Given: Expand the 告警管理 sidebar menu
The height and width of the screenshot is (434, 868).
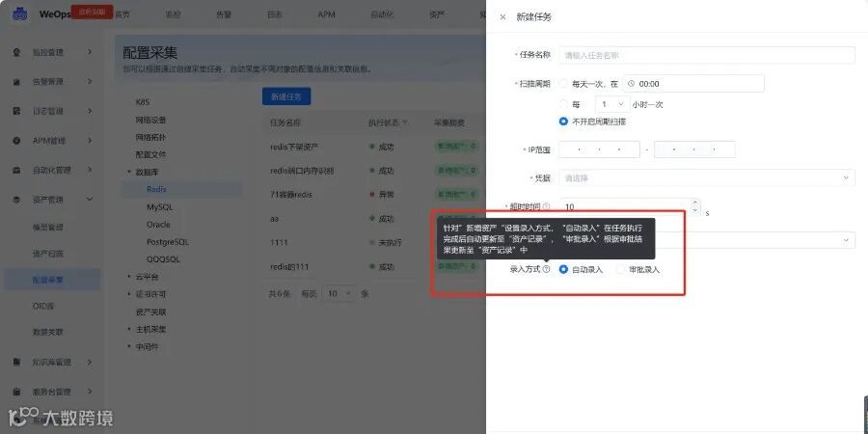Looking at the screenshot, I should (90, 82).
